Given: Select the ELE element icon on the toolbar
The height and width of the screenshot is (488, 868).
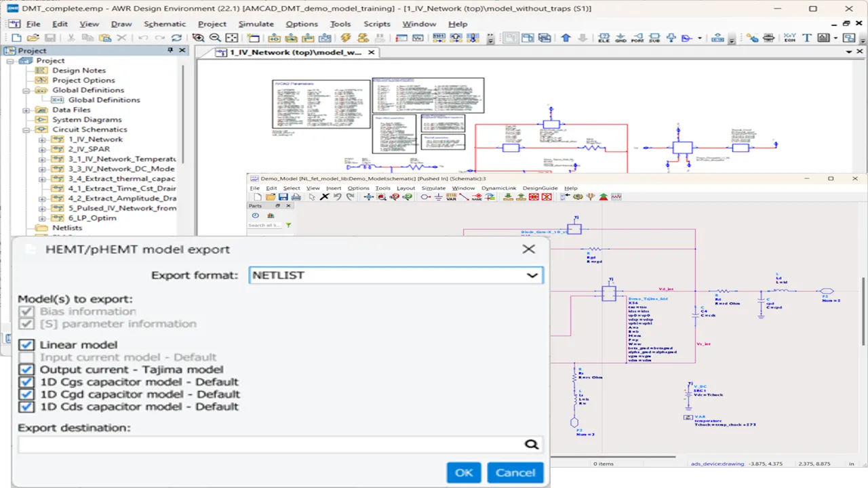Looking at the screenshot, I should click(x=604, y=39).
